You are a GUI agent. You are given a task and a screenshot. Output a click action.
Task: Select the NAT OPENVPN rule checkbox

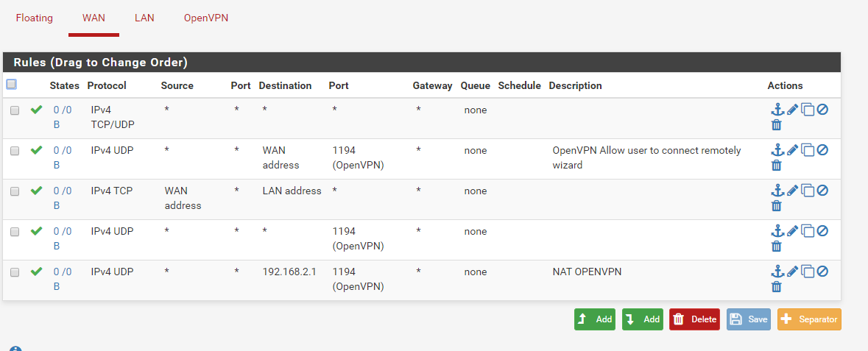15,272
